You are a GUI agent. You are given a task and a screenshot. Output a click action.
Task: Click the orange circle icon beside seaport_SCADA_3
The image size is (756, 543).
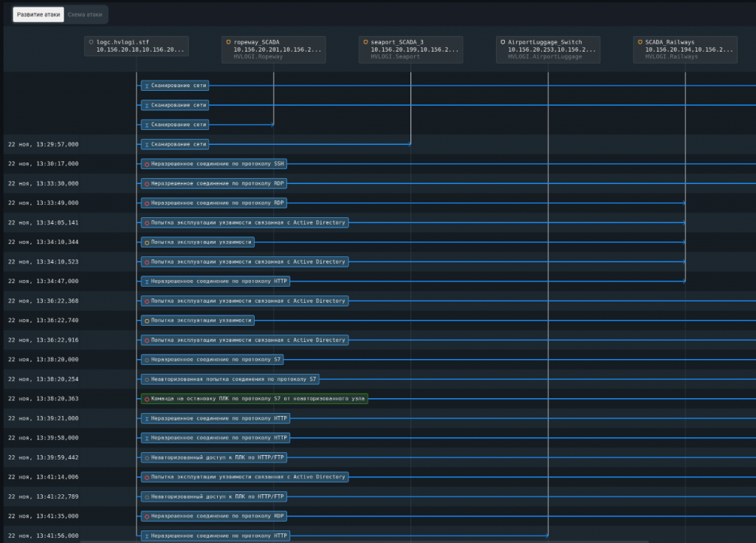pos(365,43)
